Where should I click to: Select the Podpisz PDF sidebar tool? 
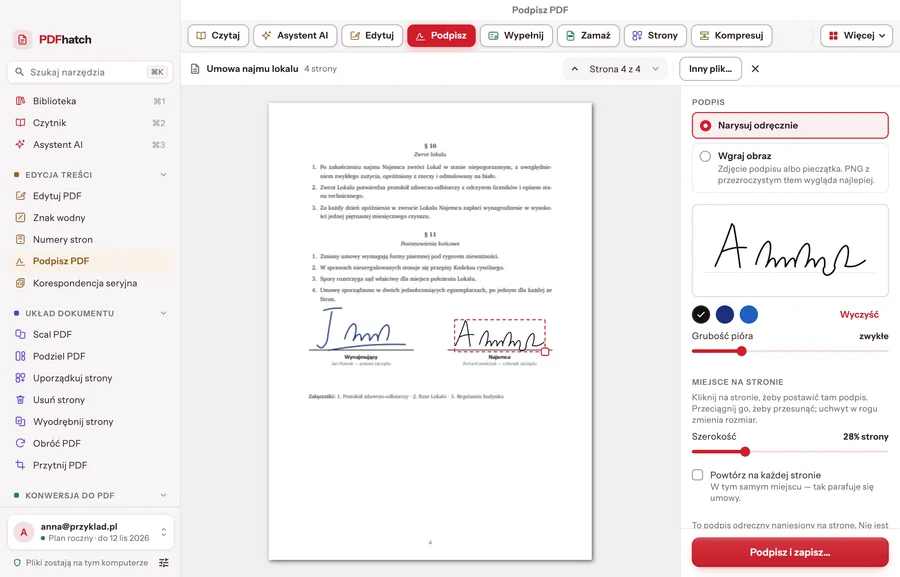tap(90, 261)
